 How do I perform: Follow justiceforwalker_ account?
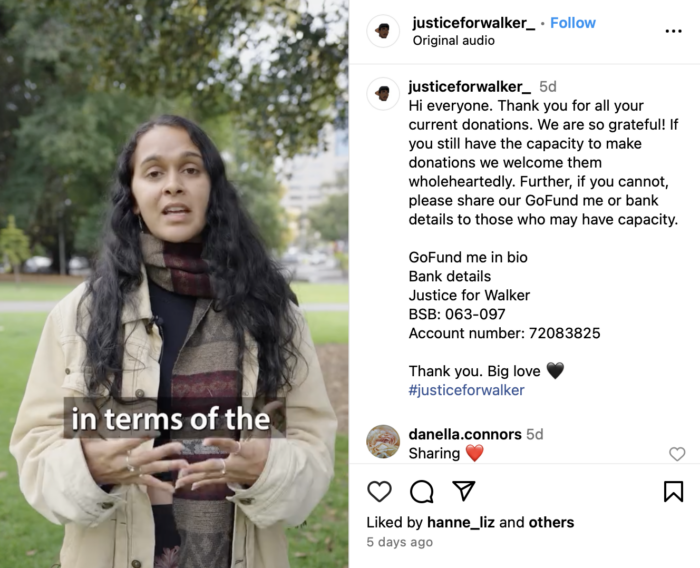tap(573, 23)
